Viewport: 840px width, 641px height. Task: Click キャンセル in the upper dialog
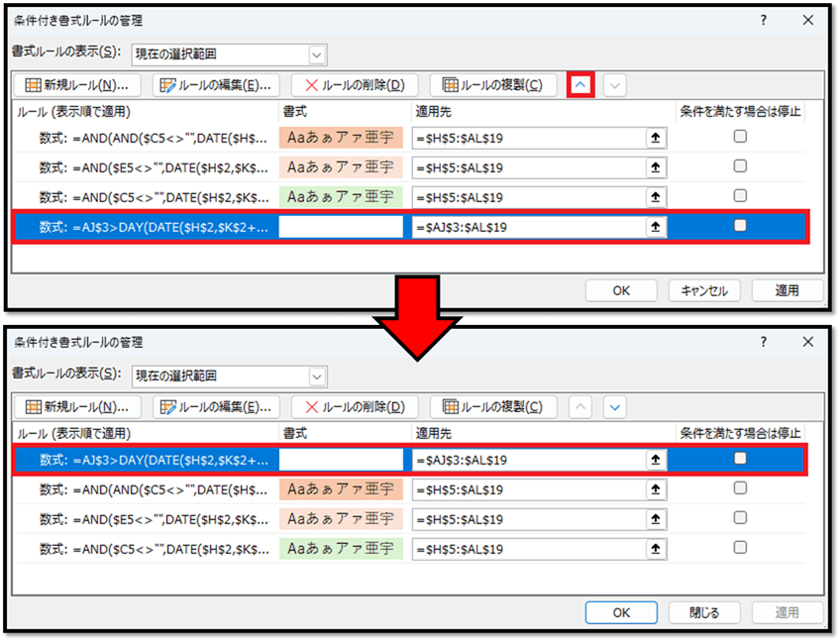[704, 290]
